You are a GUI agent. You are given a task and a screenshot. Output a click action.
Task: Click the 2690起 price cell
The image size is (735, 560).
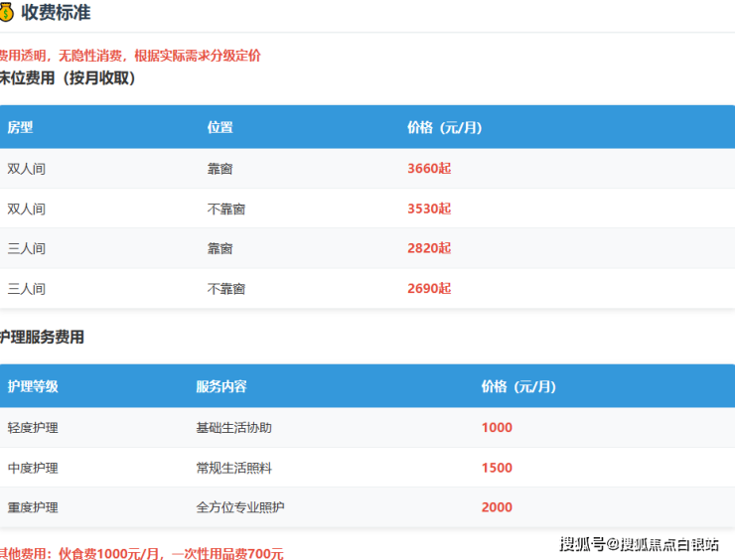click(x=429, y=289)
